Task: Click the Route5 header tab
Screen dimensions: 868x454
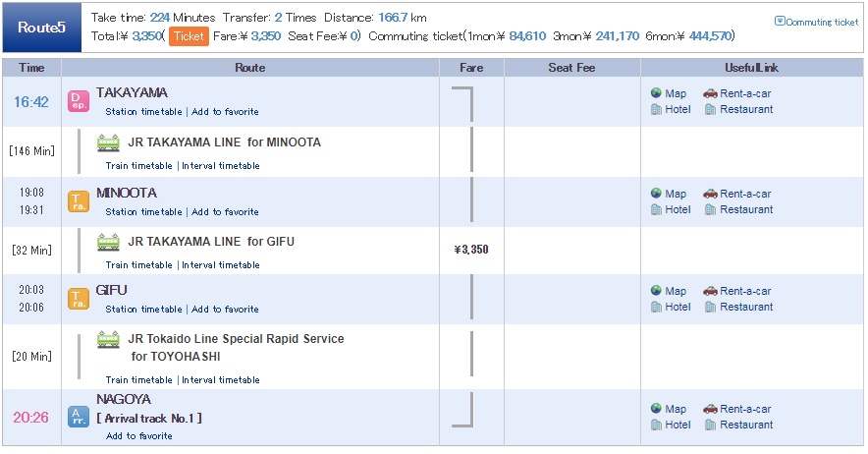Action: (x=41, y=28)
